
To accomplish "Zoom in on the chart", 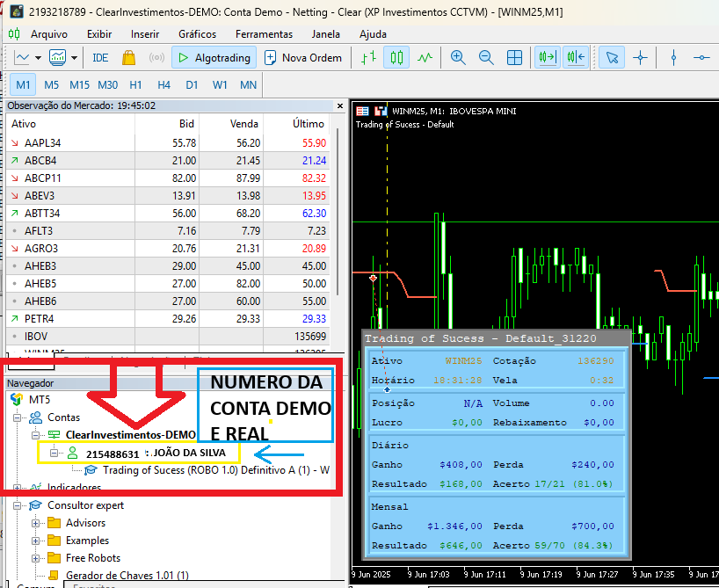I will [458, 58].
